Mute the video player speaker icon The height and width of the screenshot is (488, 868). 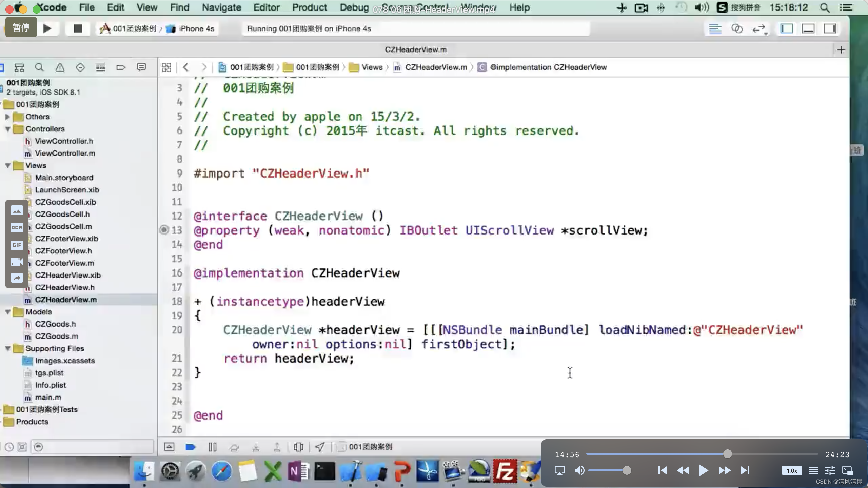(579, 470)
